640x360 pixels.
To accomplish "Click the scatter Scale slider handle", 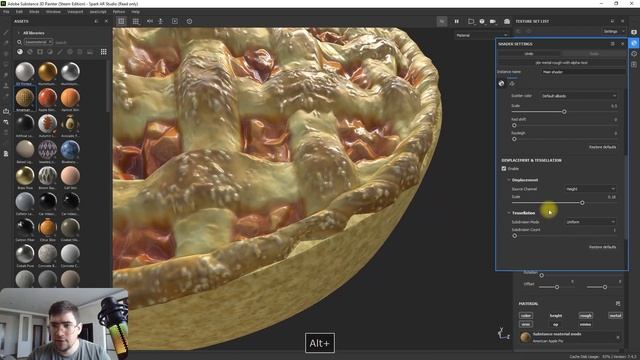I will 564,112.
